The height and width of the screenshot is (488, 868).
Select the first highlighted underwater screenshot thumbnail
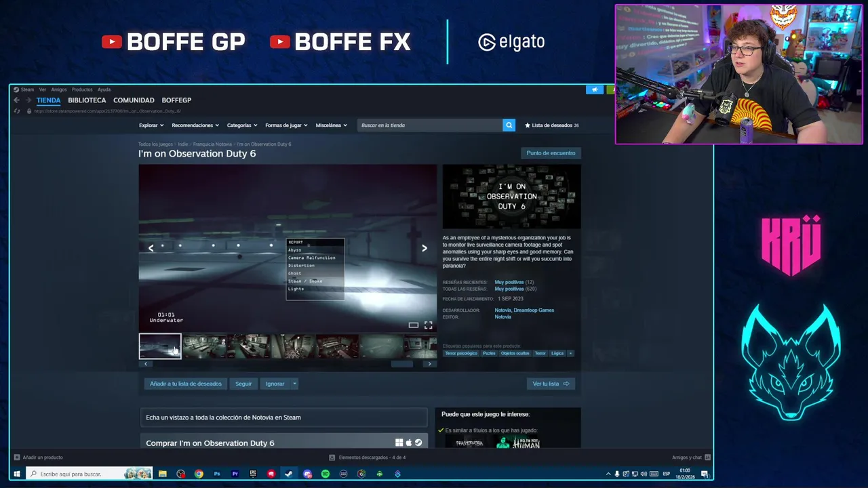[x=160, y=346]
